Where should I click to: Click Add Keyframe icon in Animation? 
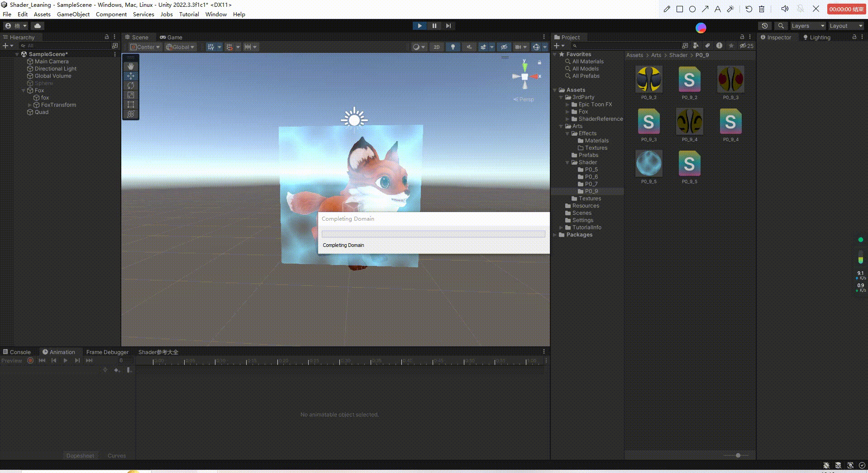(x=116, y=370)
